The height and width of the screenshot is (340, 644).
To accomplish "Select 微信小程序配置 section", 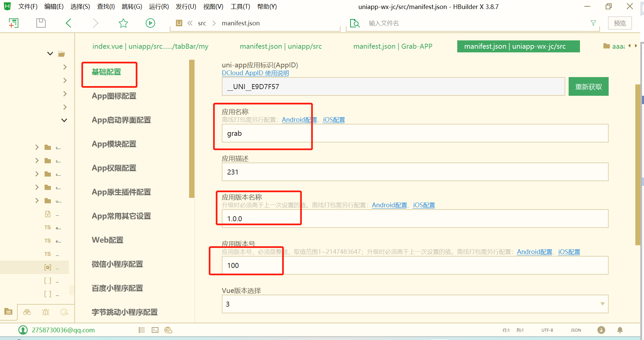I will (x=117, y=264).
